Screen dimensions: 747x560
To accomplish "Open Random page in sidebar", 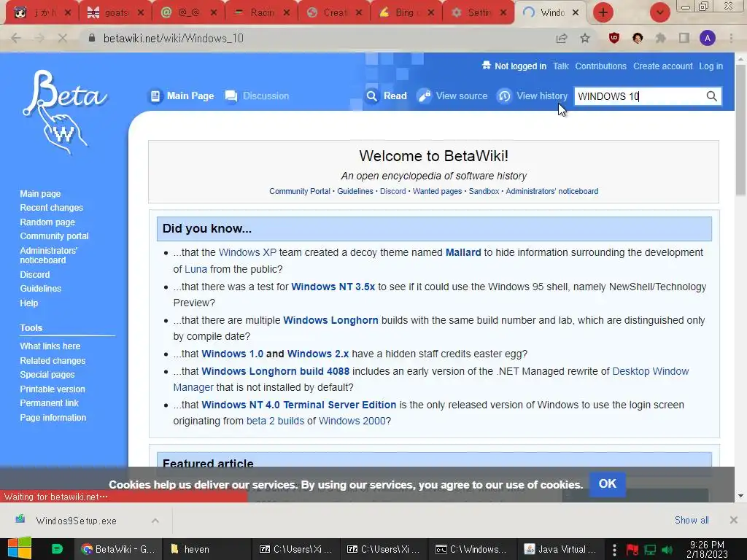I will pyautogui.click(x=47, y=222).
